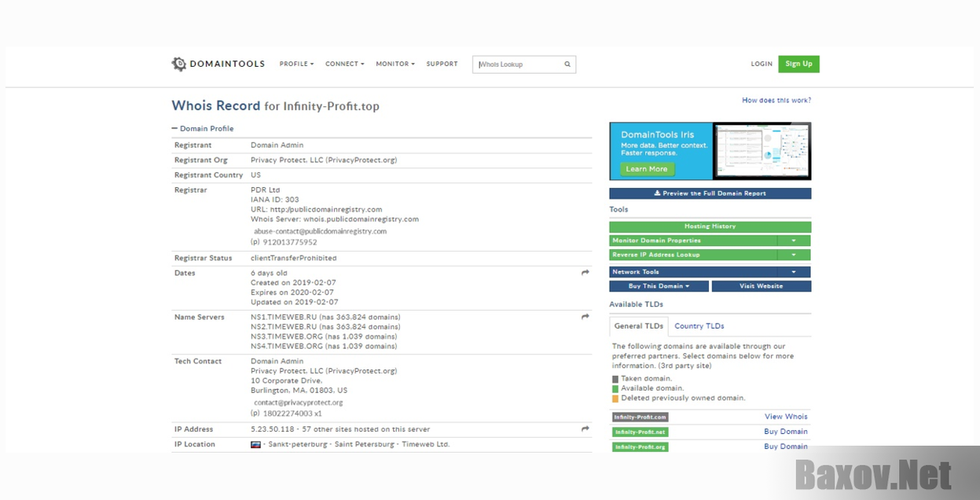The image size is (980, 500).
Task: Click 'Burlington, MA, 01803, US' address line
Action: tap(299, 390)
